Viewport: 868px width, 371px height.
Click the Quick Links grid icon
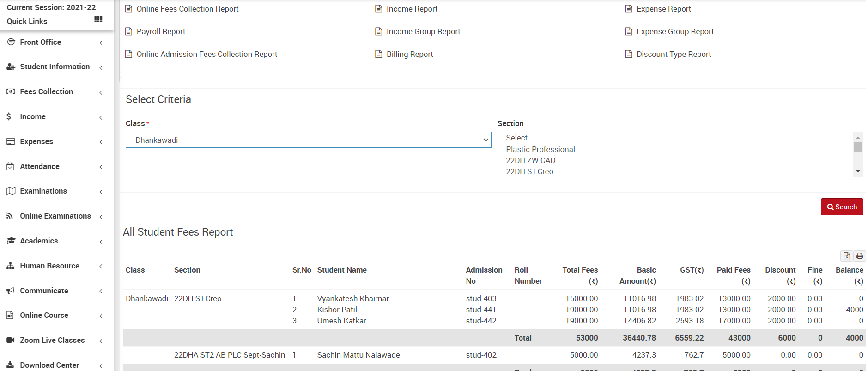click(98, 19)
